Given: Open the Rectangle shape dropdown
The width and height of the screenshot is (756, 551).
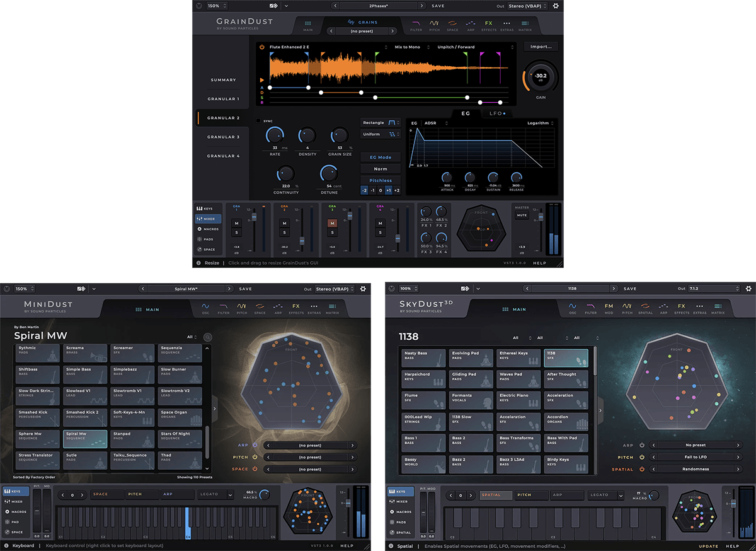Looking at the screenshot, I should [x=382, y=122].
